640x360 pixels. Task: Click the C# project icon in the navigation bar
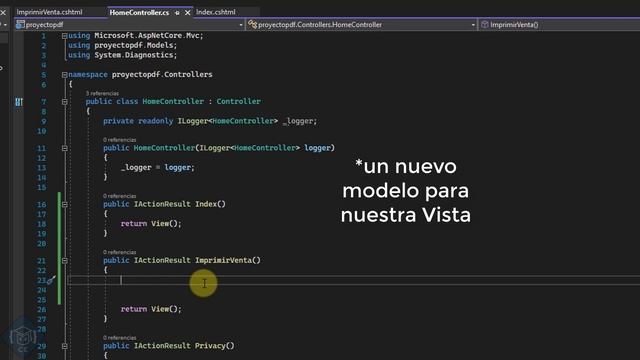point(20,24)
